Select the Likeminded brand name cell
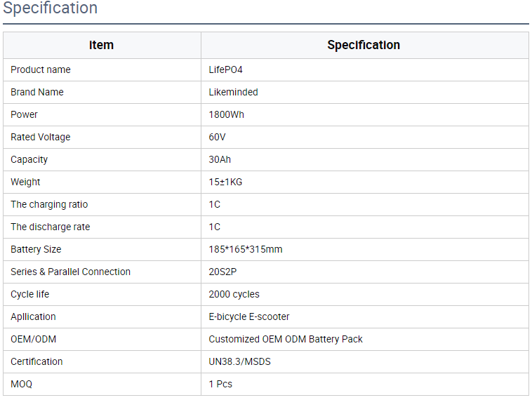 point(233,92)
